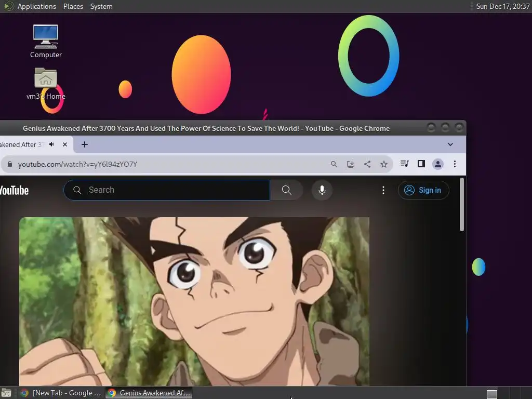
Task: Open the vm3's Home folder icon
Action: (x=46, y=84)
